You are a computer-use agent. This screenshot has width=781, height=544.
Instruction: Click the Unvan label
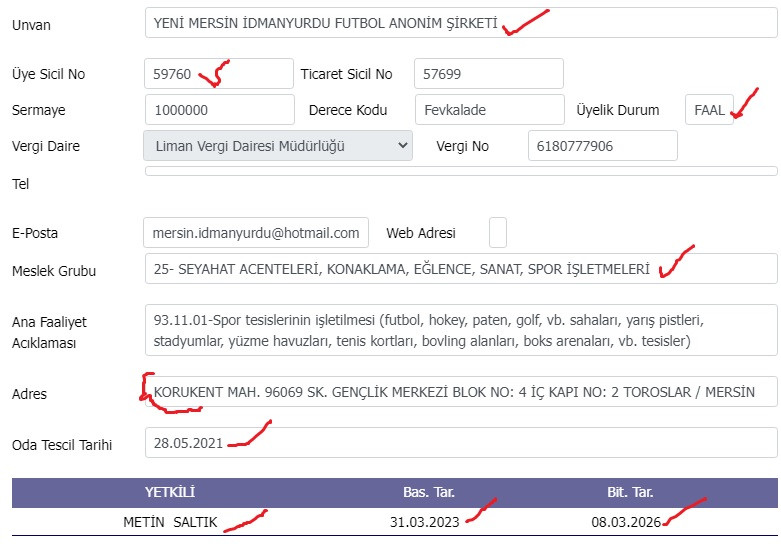tap(31, 25)
